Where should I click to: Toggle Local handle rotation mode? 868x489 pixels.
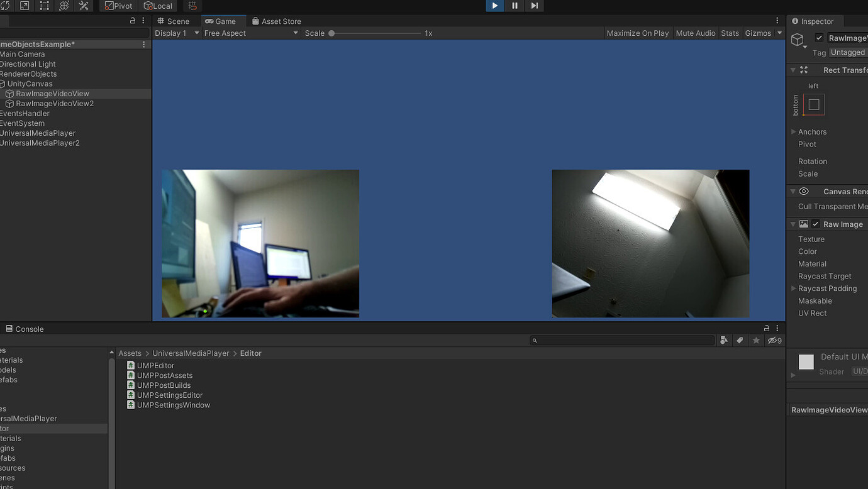coord(158,6)
